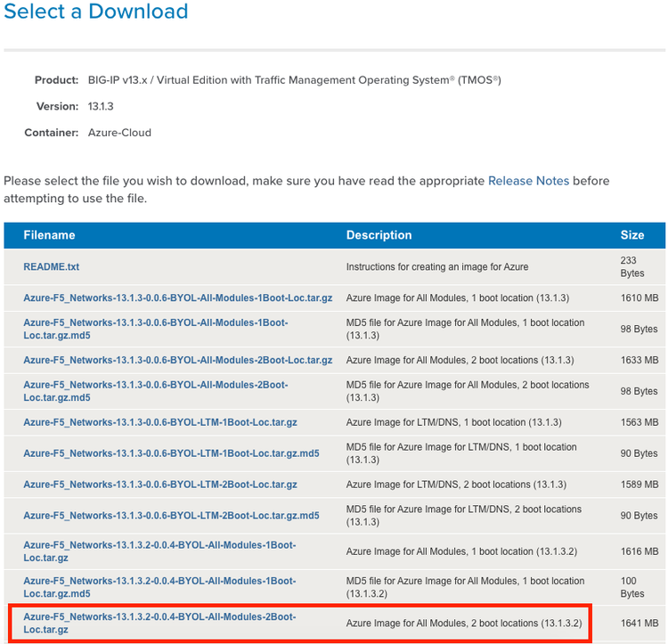Download the 13.1.3 All-Modules-2Boot-Loc.tar.gz file

tap(177, 360)
